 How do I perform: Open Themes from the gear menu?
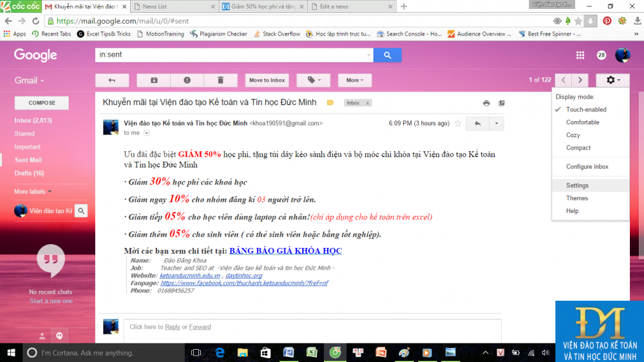click(591, 198)
